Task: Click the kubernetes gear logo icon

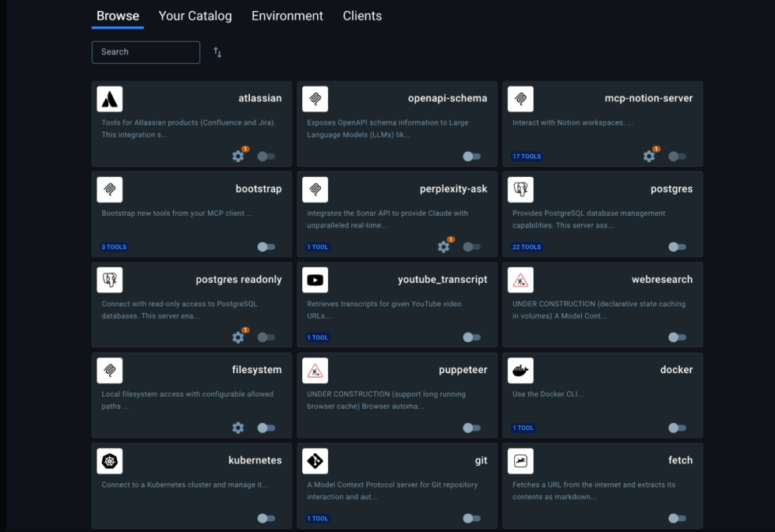Action: pos(109,460)
